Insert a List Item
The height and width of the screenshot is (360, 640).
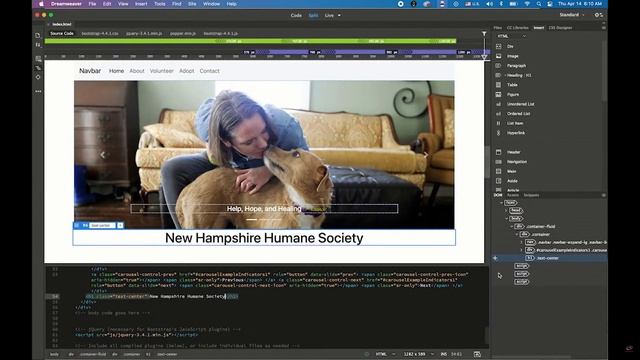[515, 123]
